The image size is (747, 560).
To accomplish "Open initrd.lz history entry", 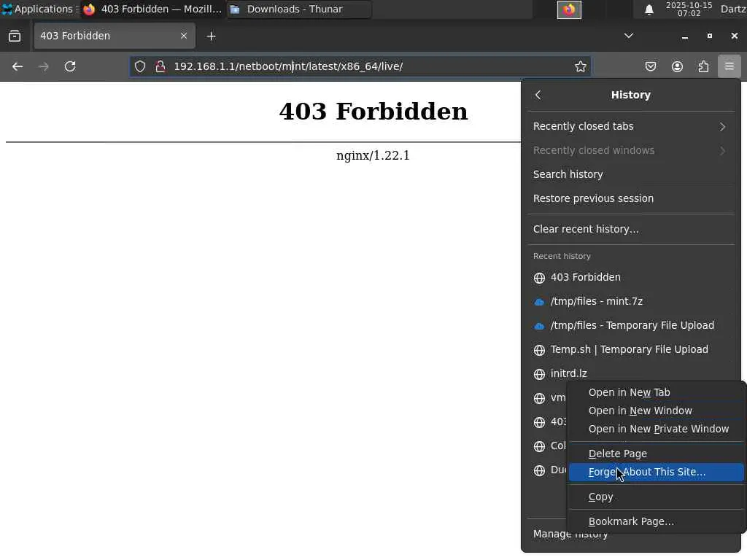I will 631,373.
